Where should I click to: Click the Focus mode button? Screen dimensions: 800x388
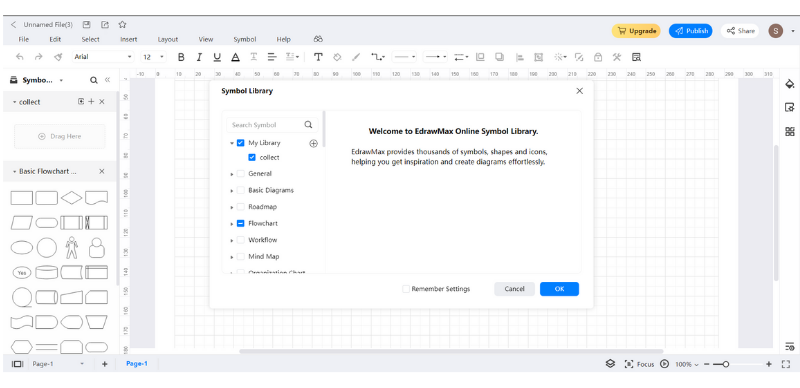click(x=639, y=365)
